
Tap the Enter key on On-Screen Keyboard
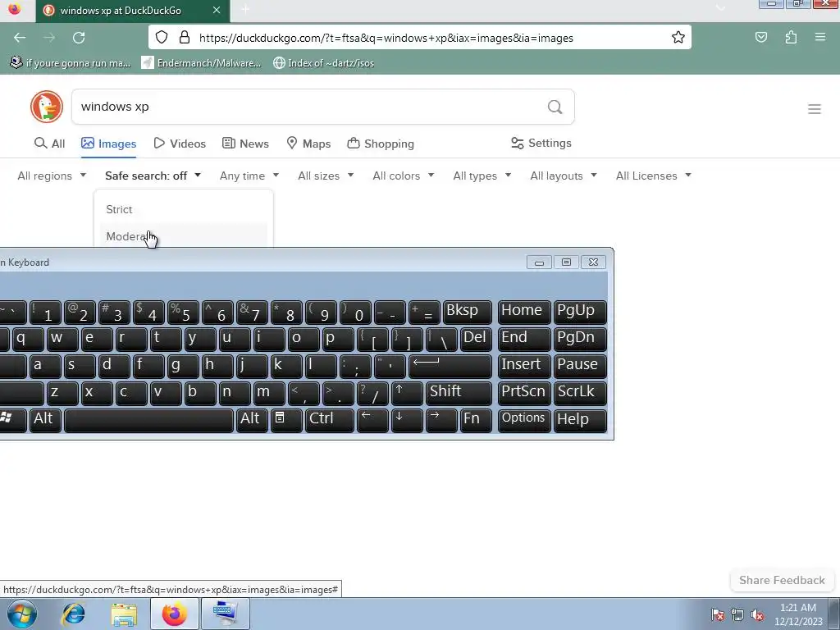pos(450,366)
